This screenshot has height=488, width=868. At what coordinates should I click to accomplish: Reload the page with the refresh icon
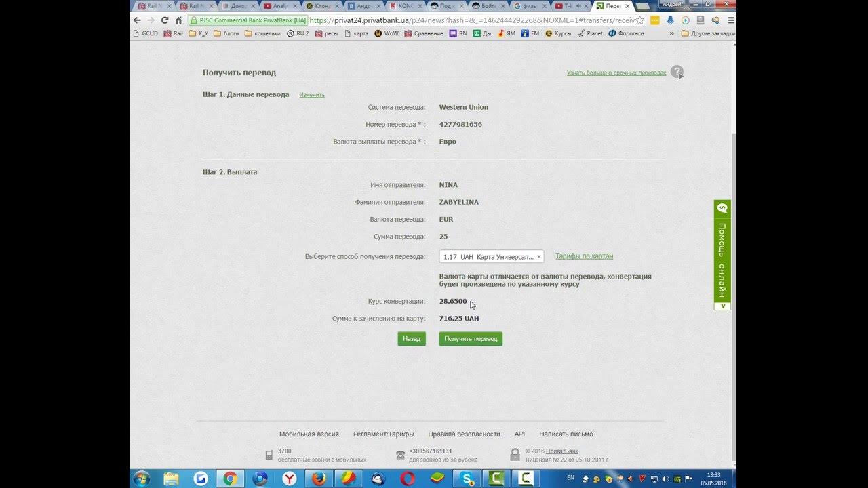[x=165, y=20]
